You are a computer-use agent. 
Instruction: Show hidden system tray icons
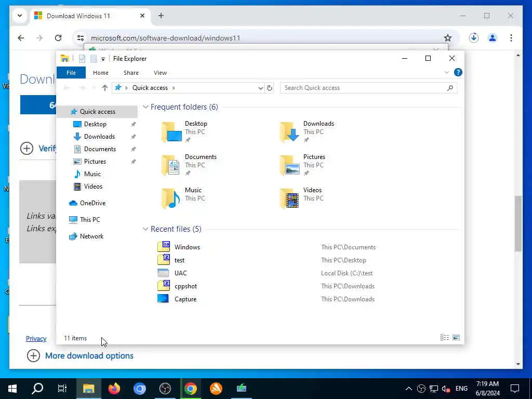[x=409, y=389]
